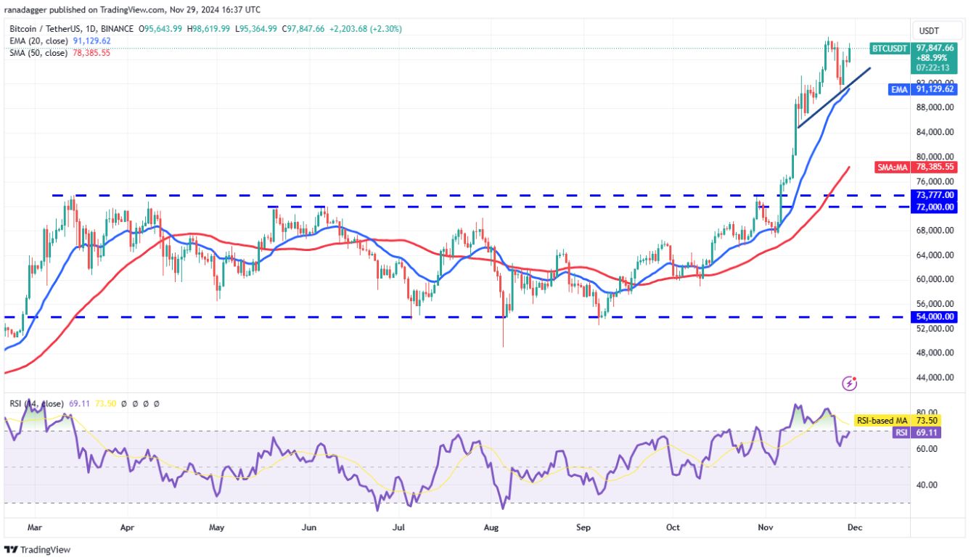Click the yellow RSI-based MA 73.50 badge

pos(898,420)
